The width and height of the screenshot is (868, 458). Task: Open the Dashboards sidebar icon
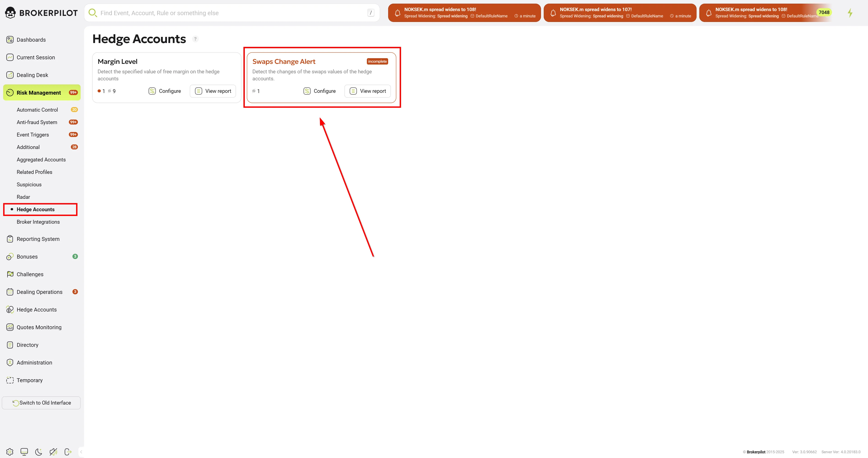pyautogui.click(x=10, y=40)
